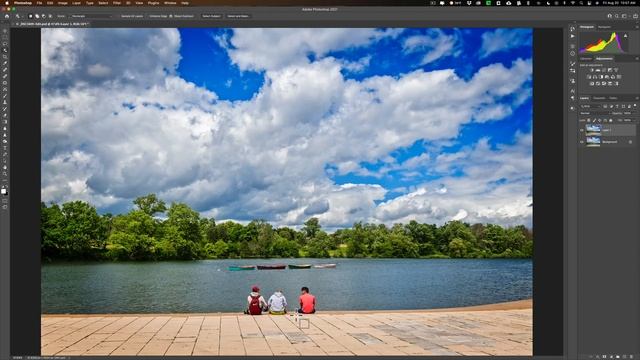Switch to the Navigator tab
Viewport: 640px width, 360px height.
[x=604, y=27]
